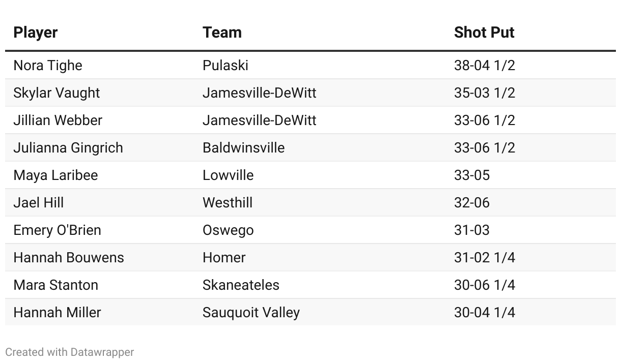Select the 38-04 1/2 shot put mark
Viewport: 621px width, 364px height.
click(485, 66)
